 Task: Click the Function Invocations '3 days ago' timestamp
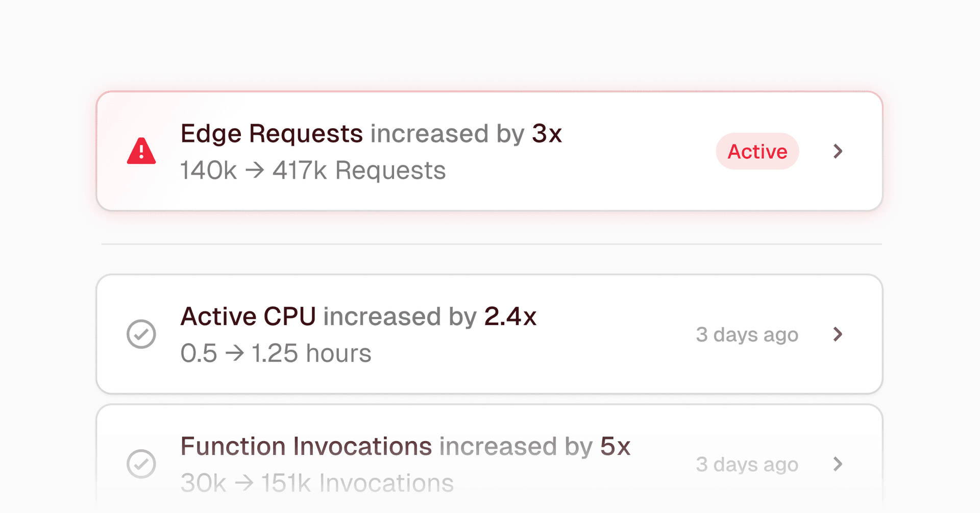[747, 465]
